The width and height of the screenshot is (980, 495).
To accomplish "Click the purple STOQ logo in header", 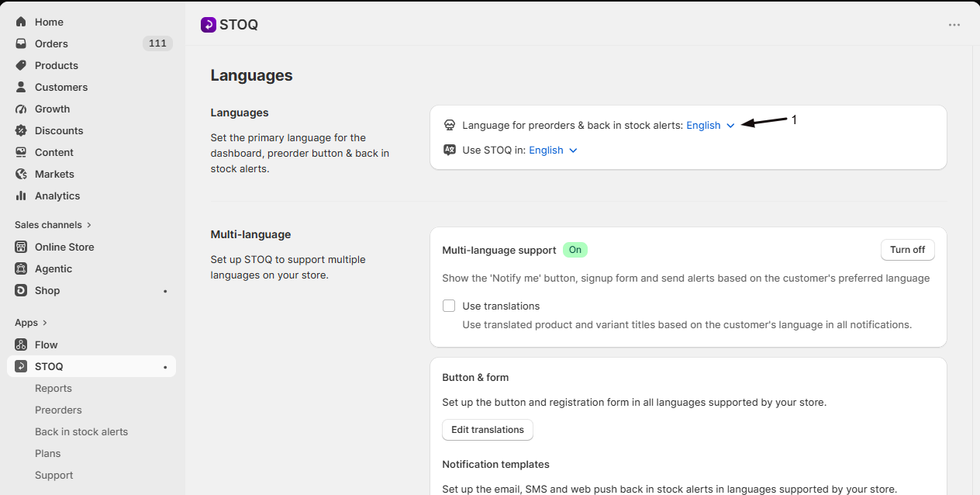I will [208, 25].
